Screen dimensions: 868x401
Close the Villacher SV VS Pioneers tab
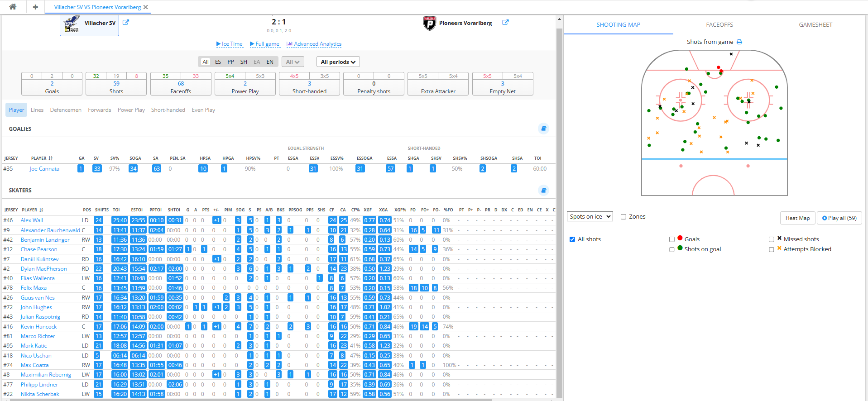(145, 7)
